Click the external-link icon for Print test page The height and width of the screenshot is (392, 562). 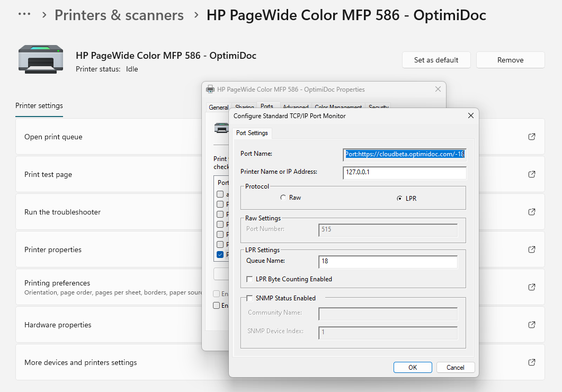point(532,174)
